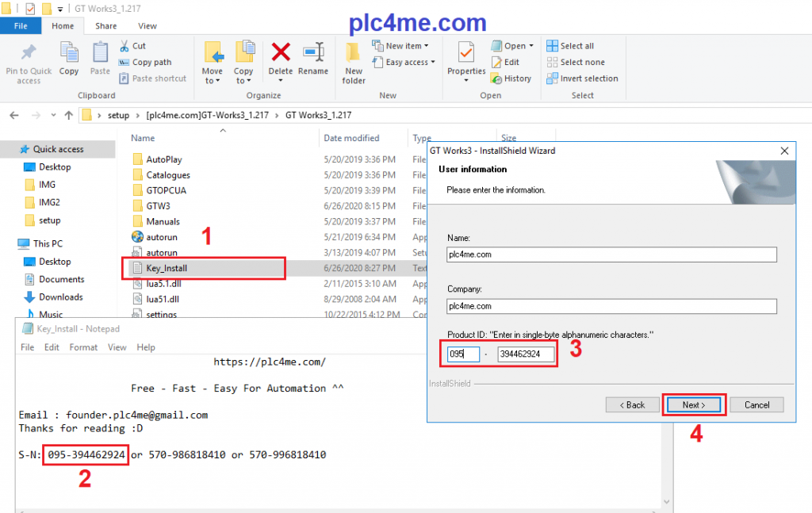The image size is (812, 513).
Task: Click the Back button in InstallShield Wizard
Action: click(x=632, y=405)
